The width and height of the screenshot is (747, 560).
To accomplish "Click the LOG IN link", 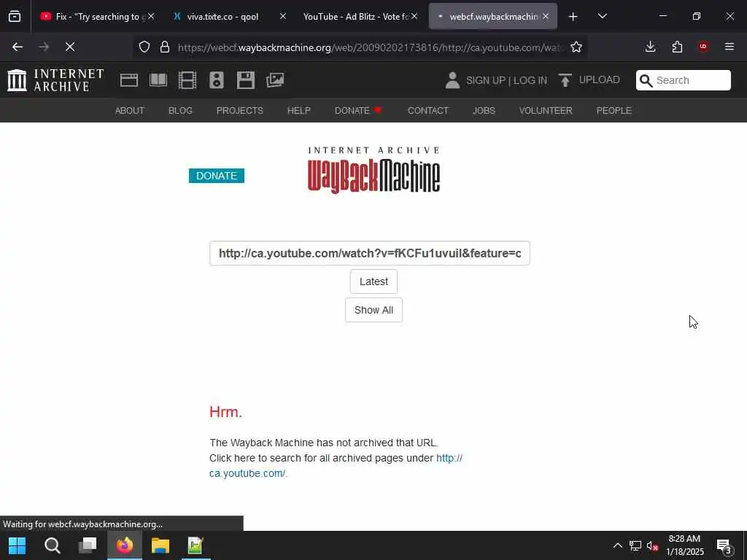I will pos(530,80).
